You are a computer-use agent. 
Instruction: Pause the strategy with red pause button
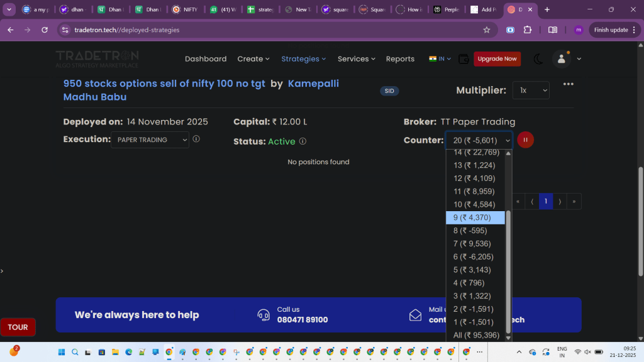pyautogui.click(x=525, y=140)
